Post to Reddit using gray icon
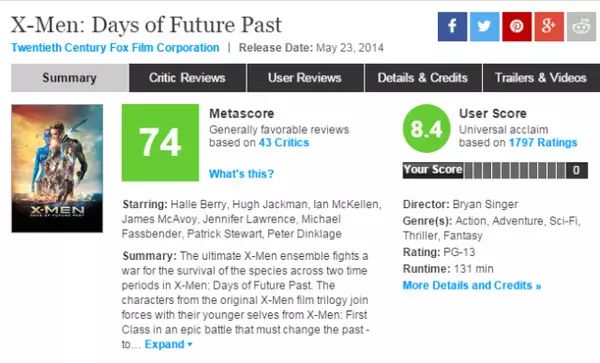This screenshot has height=363, width=600. click(x=581, y=26)
